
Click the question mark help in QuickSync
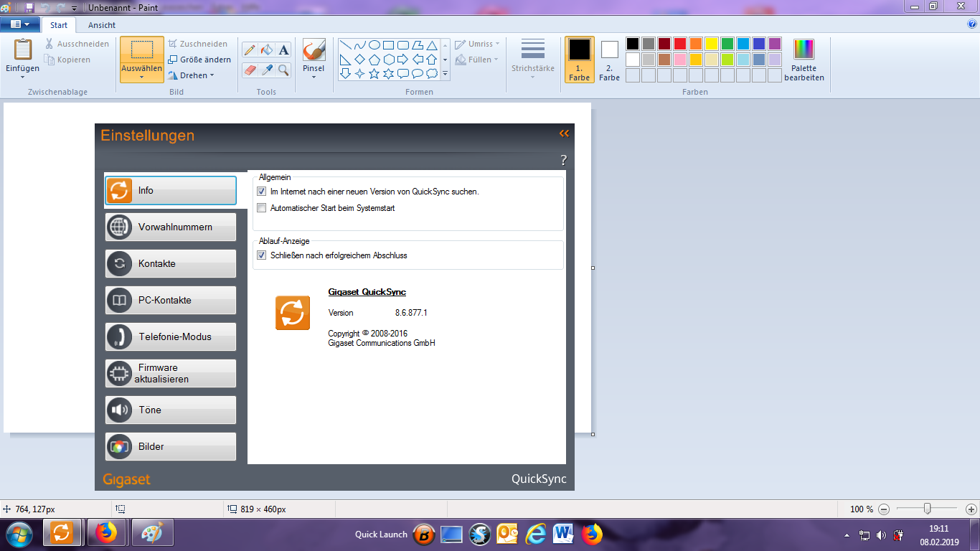[564, 160]
